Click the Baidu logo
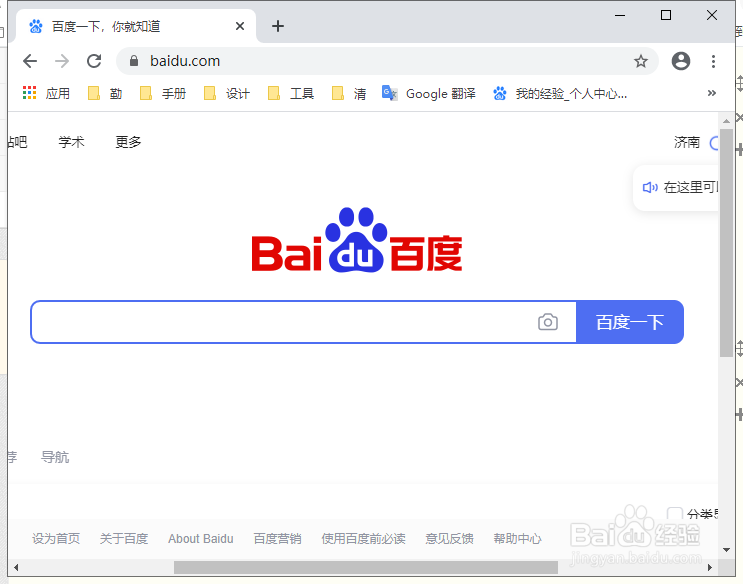Image resolution: width=743 pixels, height=584 pixels. pos(357,239)
